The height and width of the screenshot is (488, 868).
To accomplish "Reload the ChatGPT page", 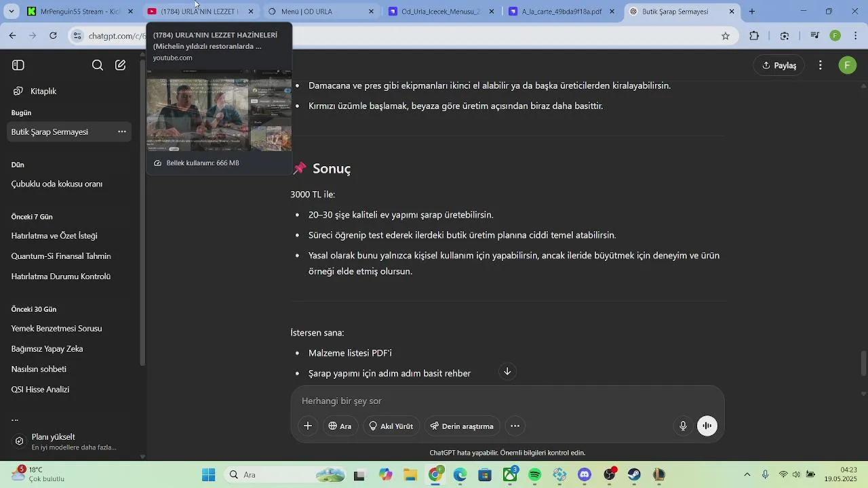I will [54, 35].
